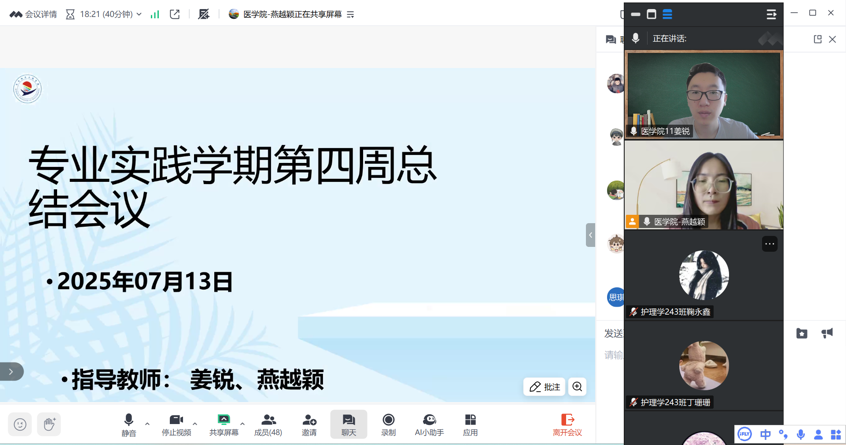Click the 共享屏幕 share screen icon
Viewport: 846px width, 445px height.
coord(223,424)
